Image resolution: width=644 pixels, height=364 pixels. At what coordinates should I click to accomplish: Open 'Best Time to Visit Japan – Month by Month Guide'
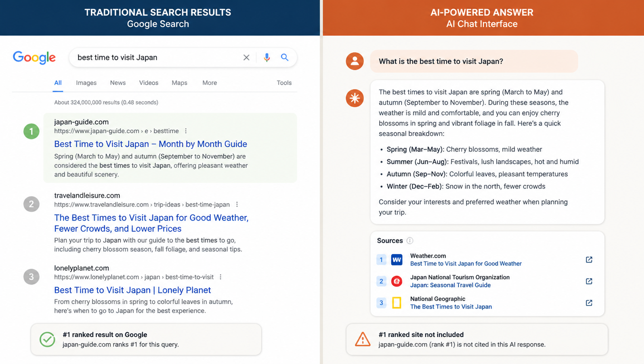[x=151, y=144]
